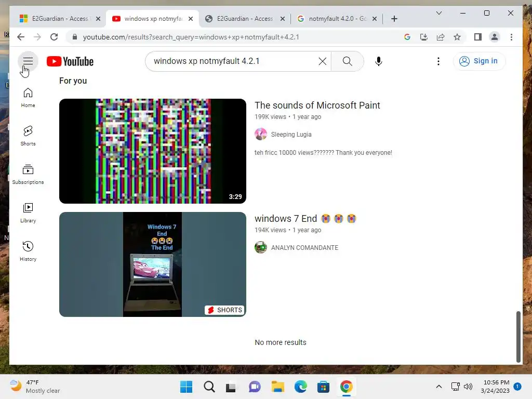Screen dimensions: 532x399
Task: Open the clock showing 10:56 PM
Action: [x=496, y=387]
